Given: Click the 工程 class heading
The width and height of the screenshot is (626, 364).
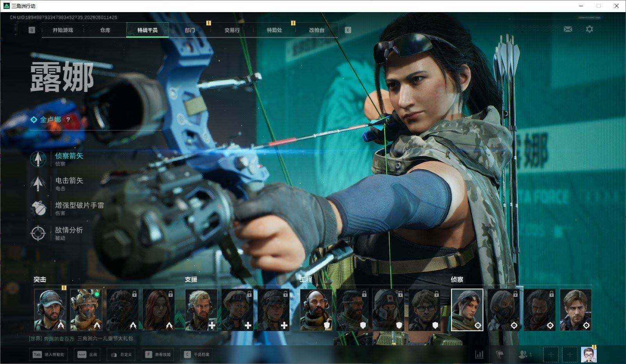Looking at the screenshot, I should tap(306, 279).
